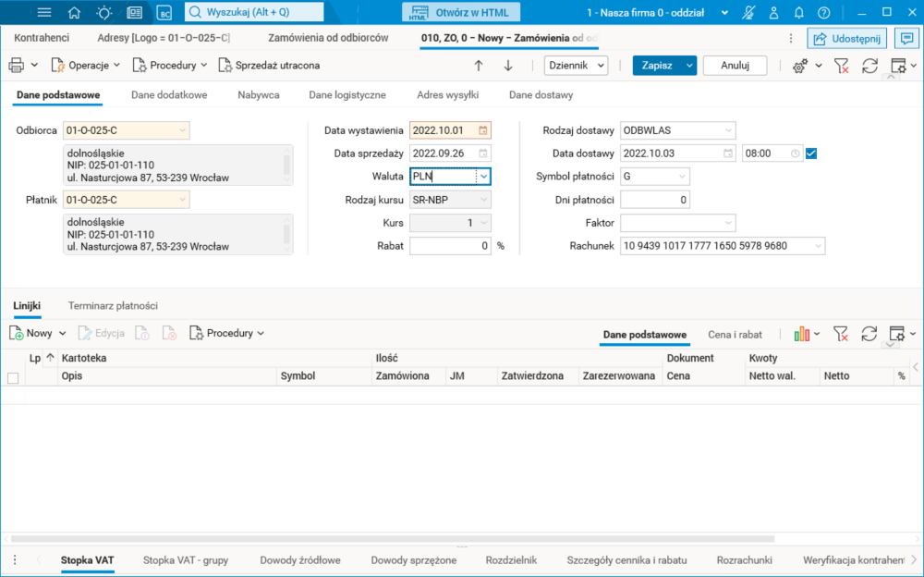The image size is (924, 577).
Task: Go to the home screen icon
Action: click(x=74, y=12)
